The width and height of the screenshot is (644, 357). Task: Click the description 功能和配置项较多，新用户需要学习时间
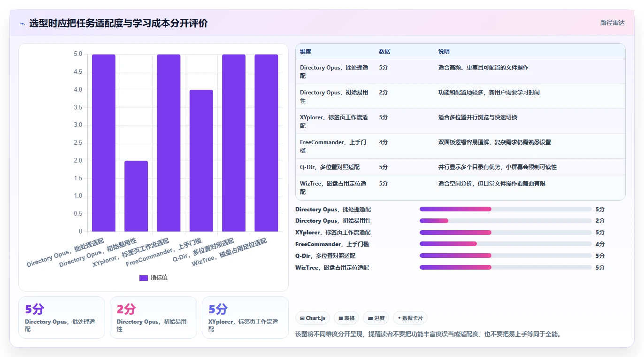pos(489,93)
